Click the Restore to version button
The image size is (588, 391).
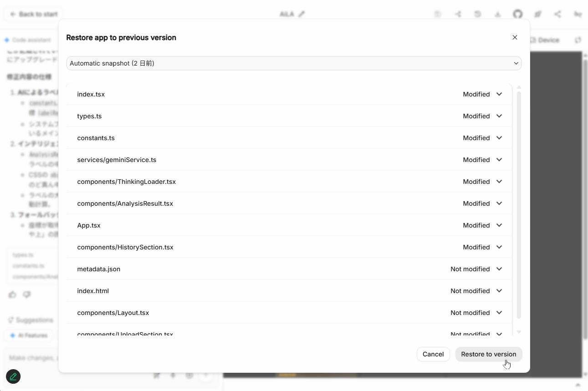[489, 354]
